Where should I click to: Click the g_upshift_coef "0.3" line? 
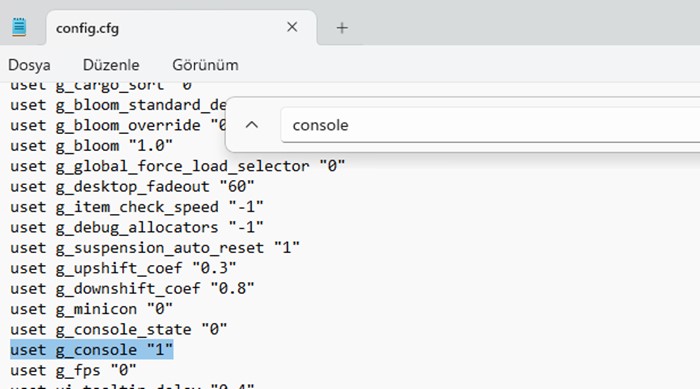[123, 268]
